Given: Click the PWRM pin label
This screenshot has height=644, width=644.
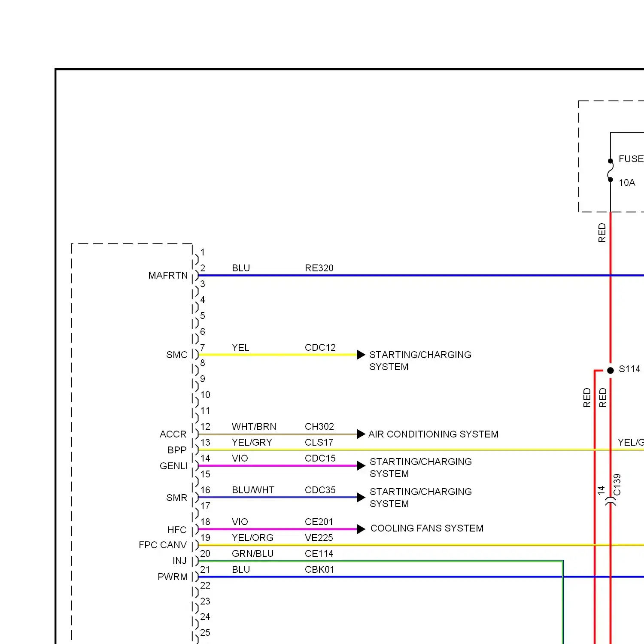Looking at the screenshot, I should (173, 577).
